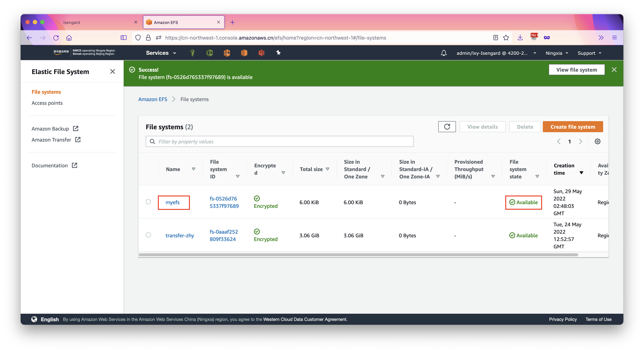The height and width of the screenshot is (352, 644).
Task: Sort by the Total size column arrow
Action: (x=328, y=169)
